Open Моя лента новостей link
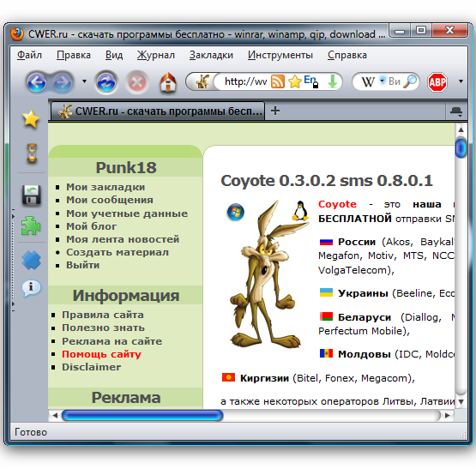Viewport: 476px width, 469px height. tap(123, 239)
